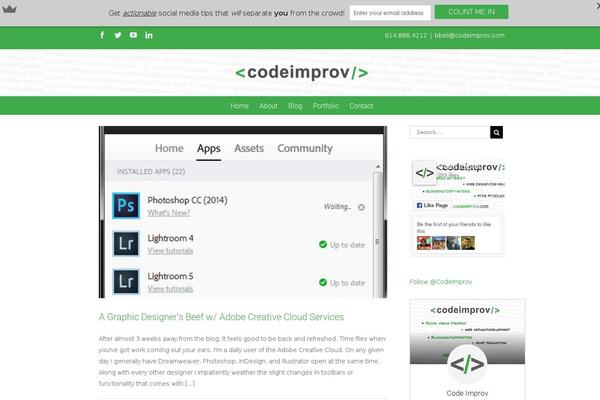This screenshot has width=600, height=400.
Task: Select the Assets tab in Creative Cloud image
Action: (x=249, y=148)
